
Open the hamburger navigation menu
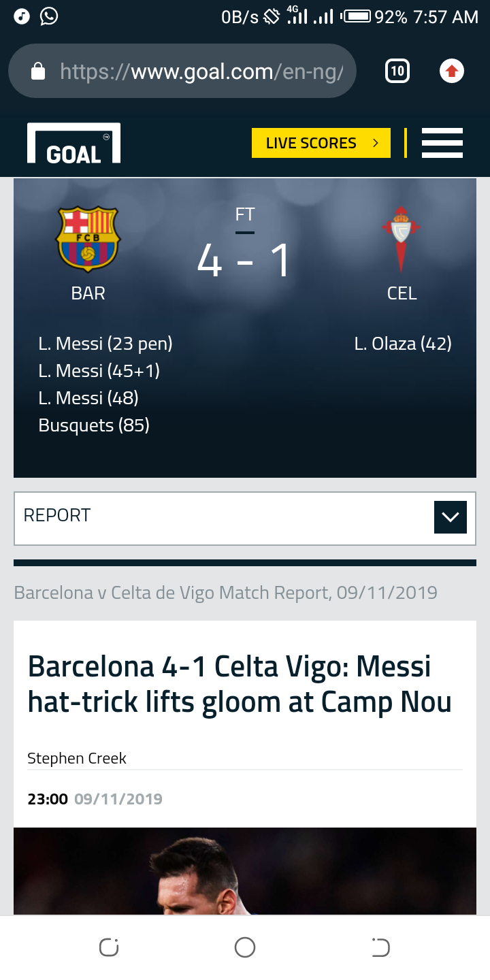[x=442, y=143]
